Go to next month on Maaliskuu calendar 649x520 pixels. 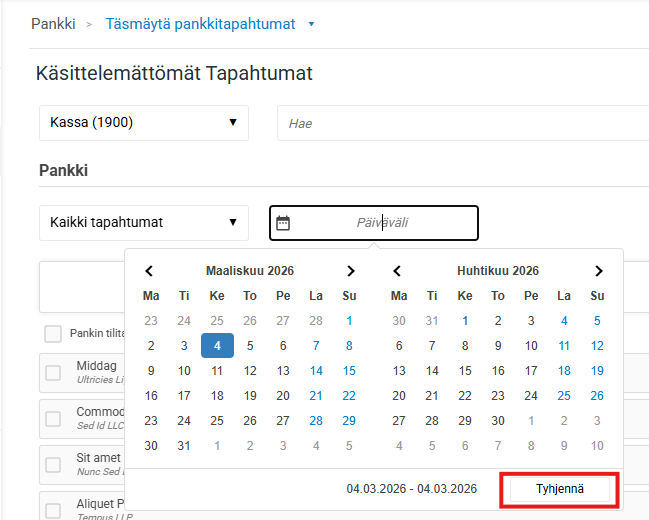point(350,271)
